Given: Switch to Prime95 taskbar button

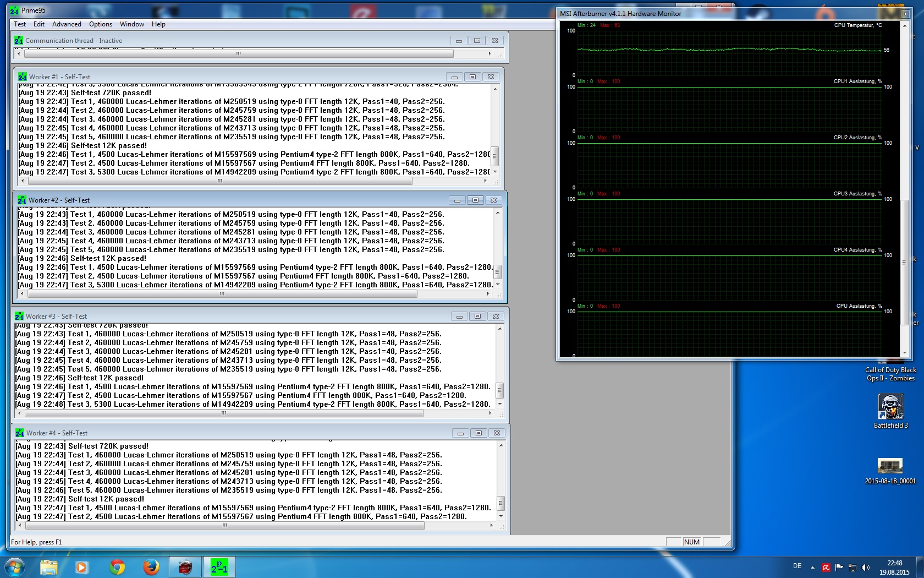Looking at the screenshot, I should pos(219,567).
